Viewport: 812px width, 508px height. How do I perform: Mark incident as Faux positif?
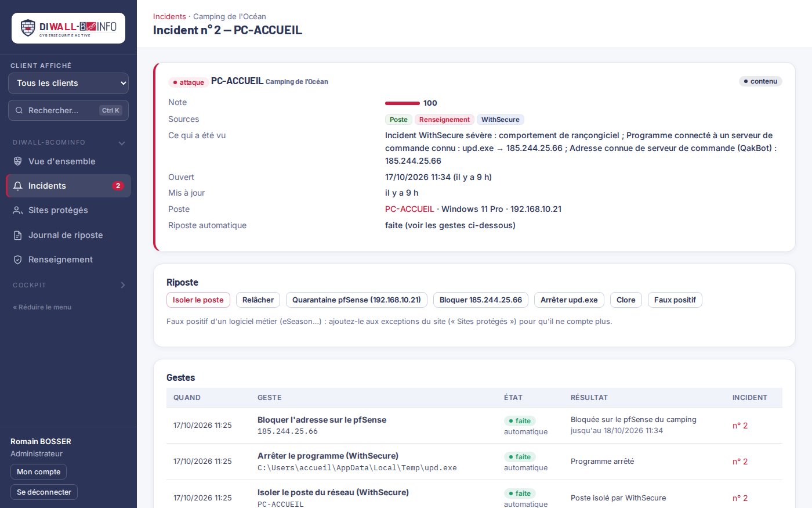675,300
